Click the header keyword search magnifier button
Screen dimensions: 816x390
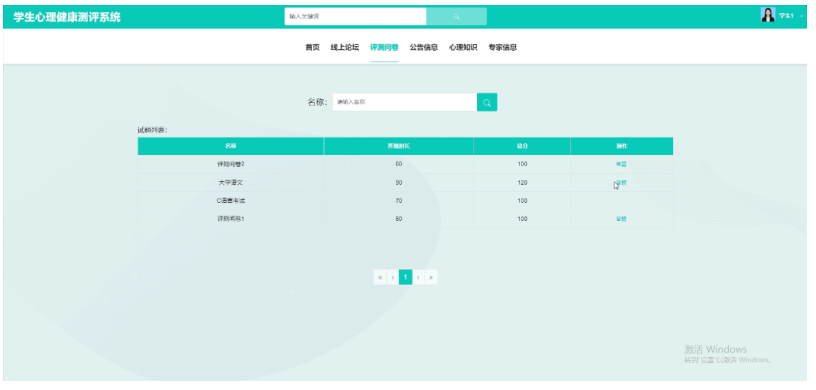coord(456,17)
